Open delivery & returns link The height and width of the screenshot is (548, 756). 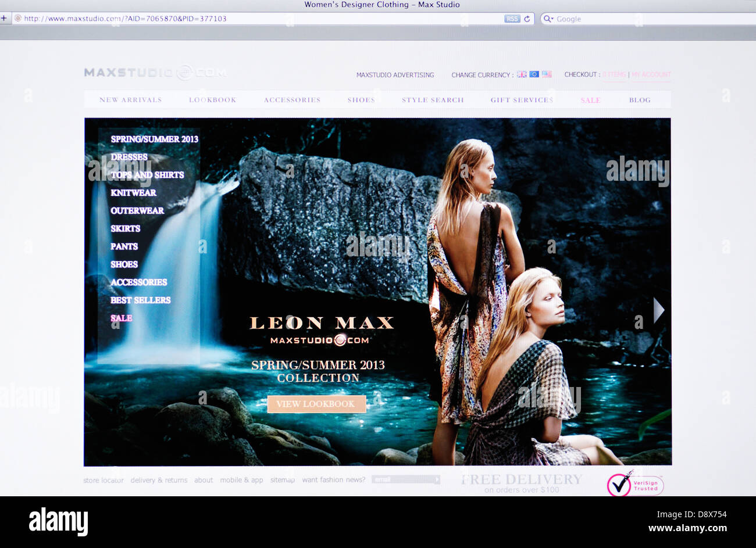tap(159, 481)
